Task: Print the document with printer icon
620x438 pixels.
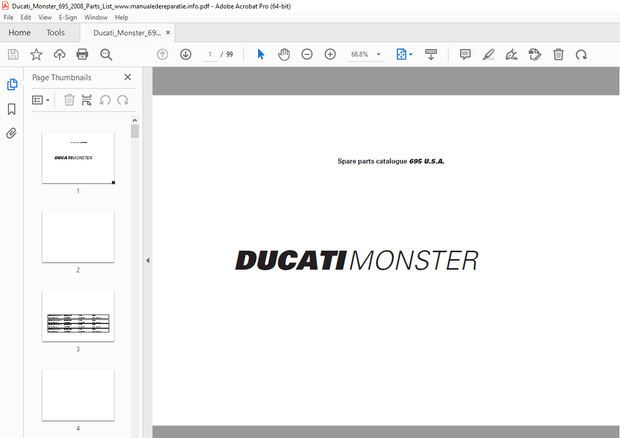Action: 82,55
